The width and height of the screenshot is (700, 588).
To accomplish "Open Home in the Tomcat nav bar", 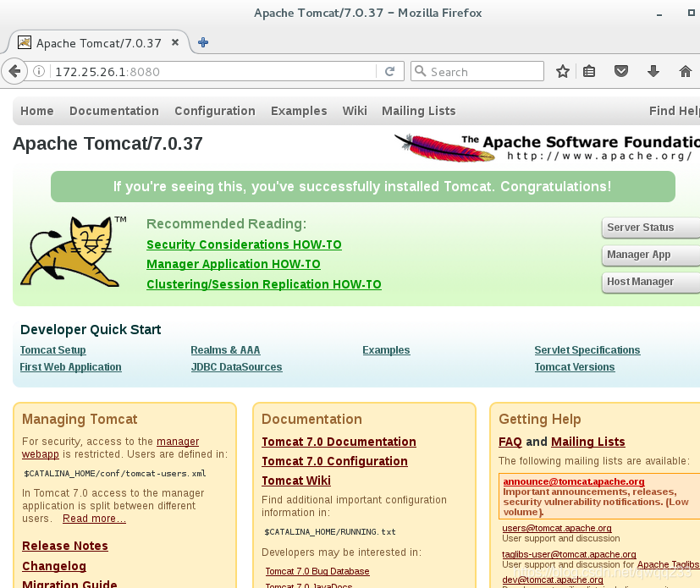I will 37,111.
